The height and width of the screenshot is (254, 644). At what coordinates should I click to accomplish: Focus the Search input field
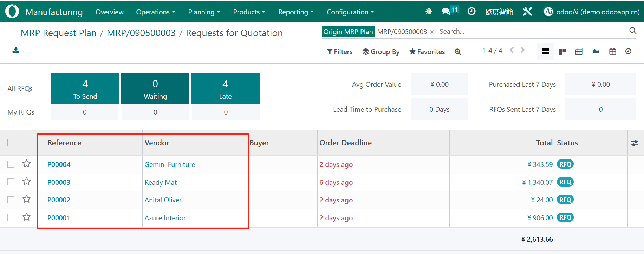click(x=532, y=31)
